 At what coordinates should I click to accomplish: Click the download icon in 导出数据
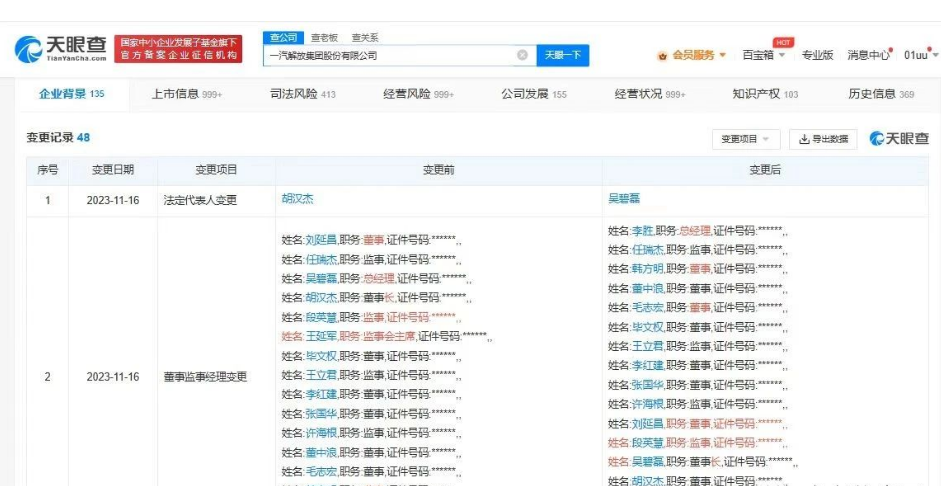point(804,139)
